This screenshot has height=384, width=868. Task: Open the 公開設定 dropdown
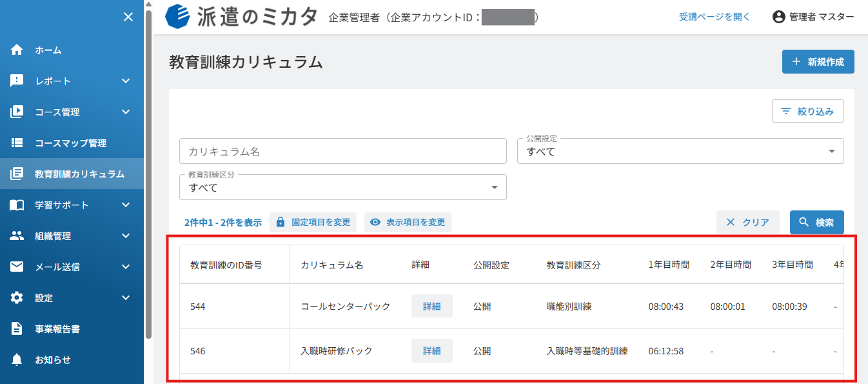coord(680,151)
